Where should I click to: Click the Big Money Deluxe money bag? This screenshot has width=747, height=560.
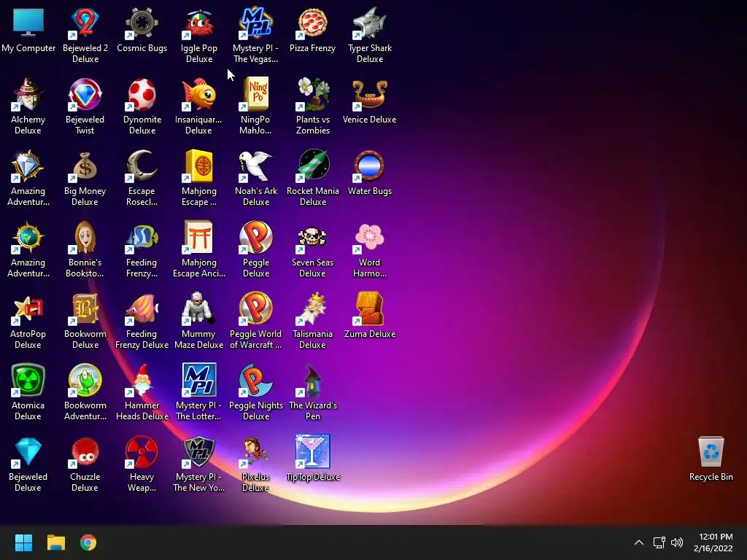point(85,166)
